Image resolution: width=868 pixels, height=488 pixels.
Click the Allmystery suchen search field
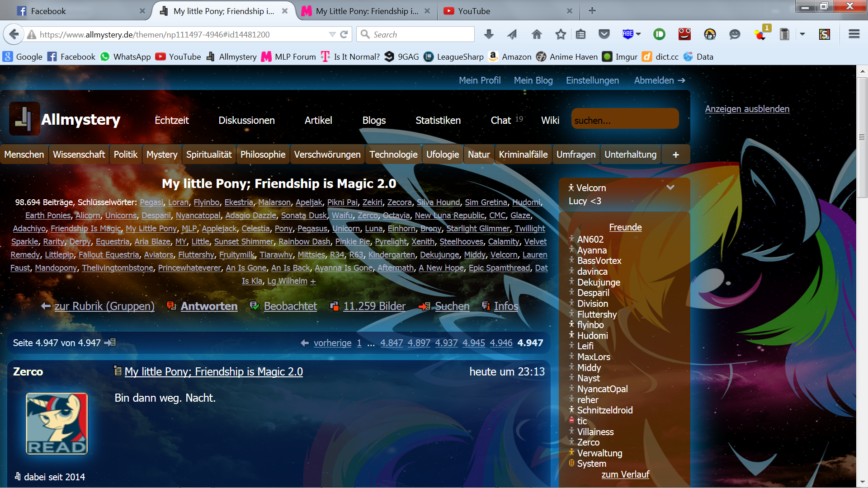625,119
